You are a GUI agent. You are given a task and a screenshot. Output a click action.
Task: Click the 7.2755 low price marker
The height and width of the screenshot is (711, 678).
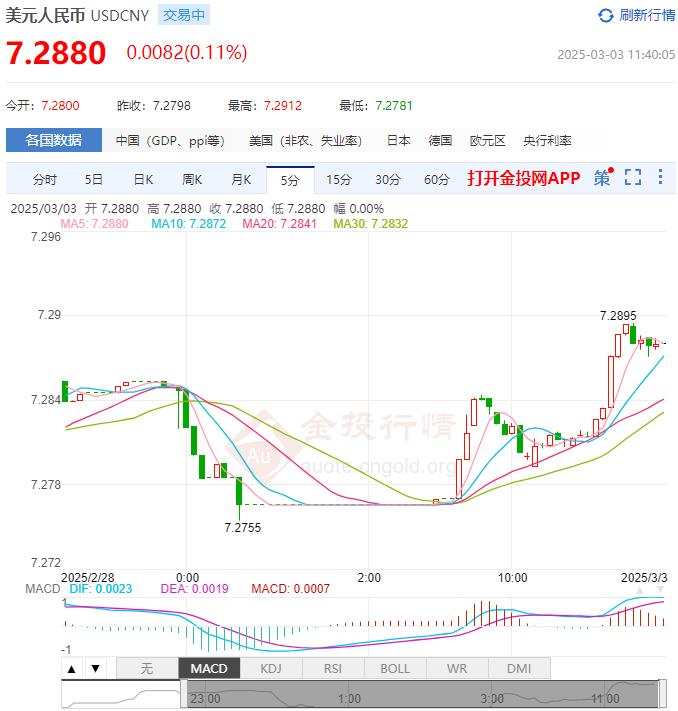(243, 528)
